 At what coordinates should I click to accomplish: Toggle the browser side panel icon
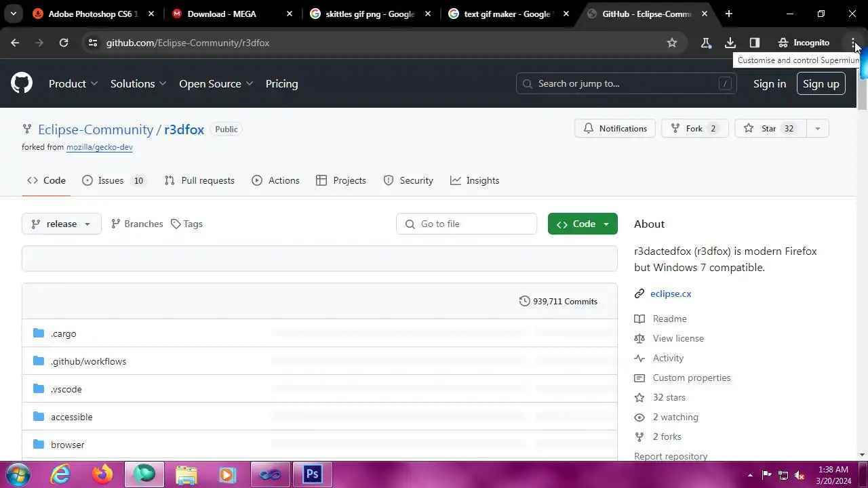[755, 43]
